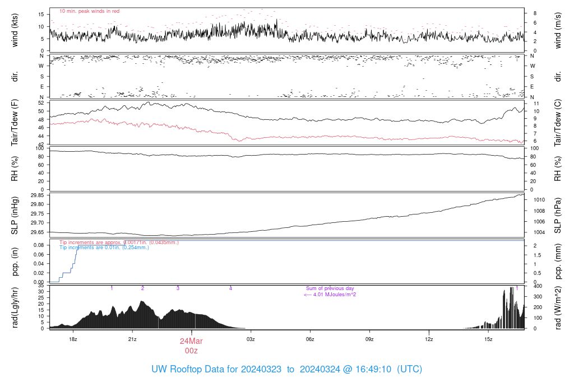Select purple '3' marker in radiation panel
Screen dimensions: 574x392
pyautogui.click(x=178, y=288)
